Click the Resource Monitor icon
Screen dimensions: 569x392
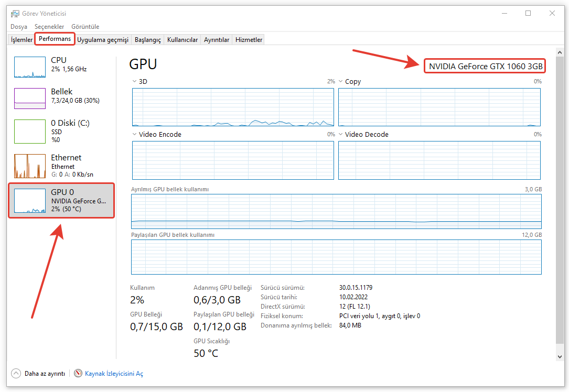point(78,374)
